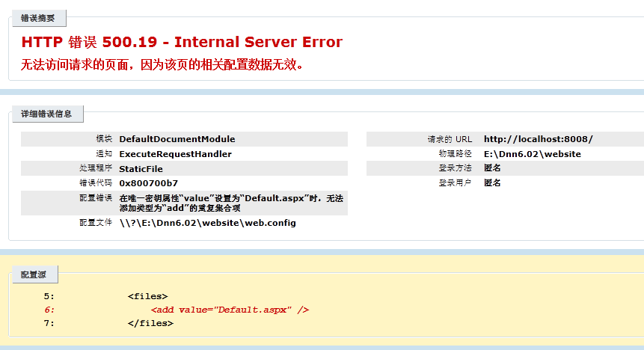Select the ExecuteRequestHandler value
The height and width of the screenshot is (350, 644).
click(x=175, y=154)
